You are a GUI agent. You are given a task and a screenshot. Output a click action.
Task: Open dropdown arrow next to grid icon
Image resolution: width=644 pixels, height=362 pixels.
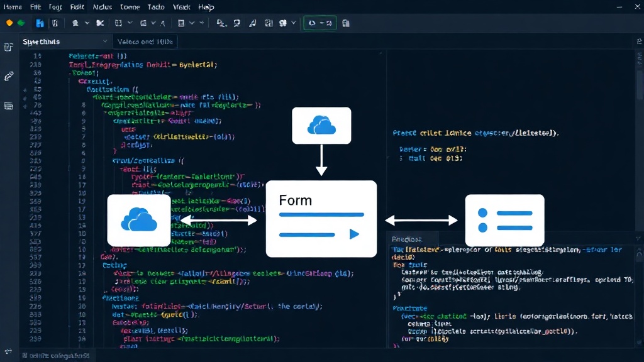coord(130,23)
